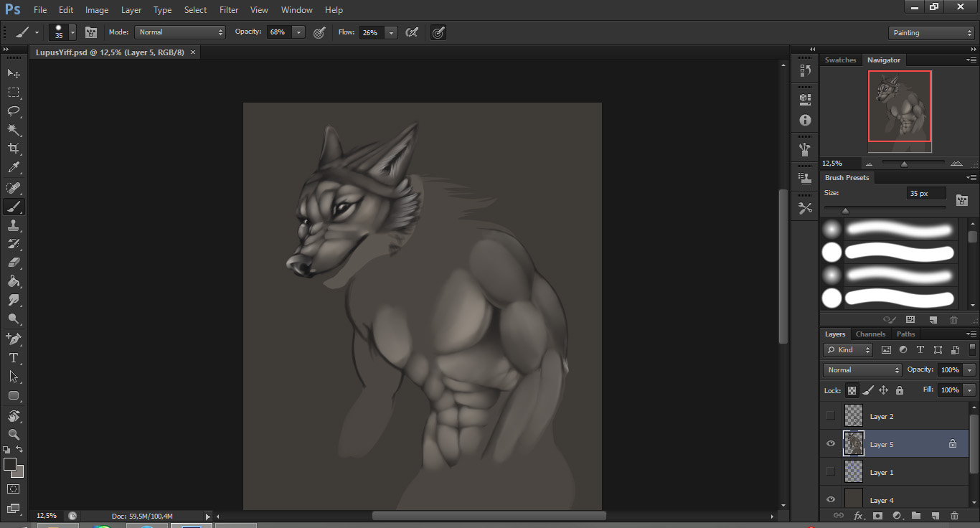Open the Painting workspace dropdown

coord(930,33)
